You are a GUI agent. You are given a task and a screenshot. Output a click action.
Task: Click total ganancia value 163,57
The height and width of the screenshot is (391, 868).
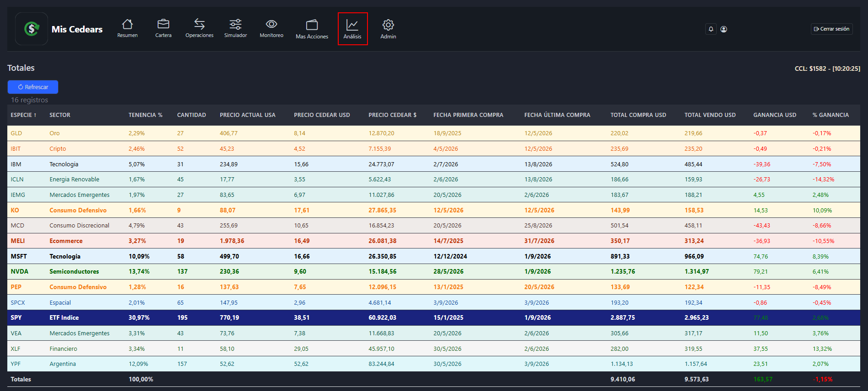[763, 380]
